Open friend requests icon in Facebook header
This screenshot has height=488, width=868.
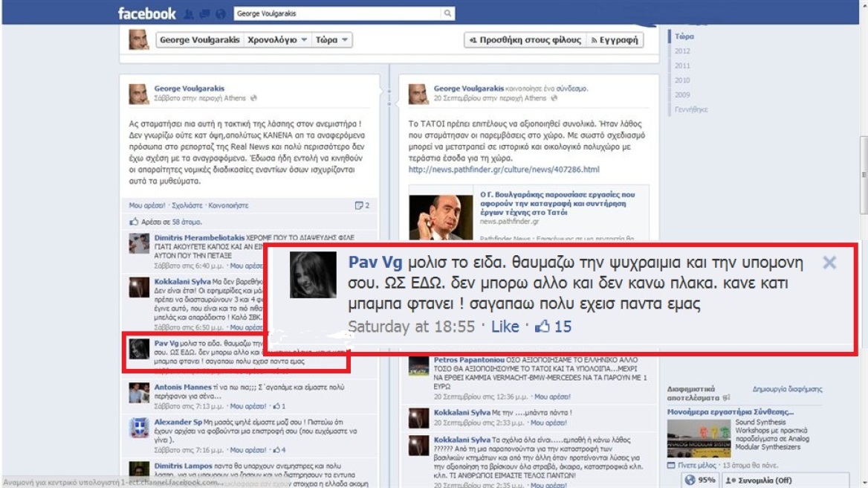[189, 14]
